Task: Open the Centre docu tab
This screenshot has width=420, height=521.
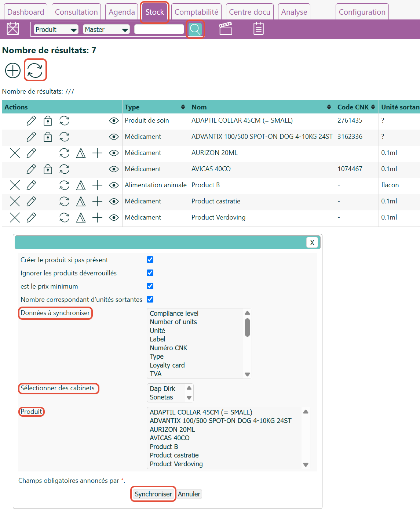Action: coord(250,12)
